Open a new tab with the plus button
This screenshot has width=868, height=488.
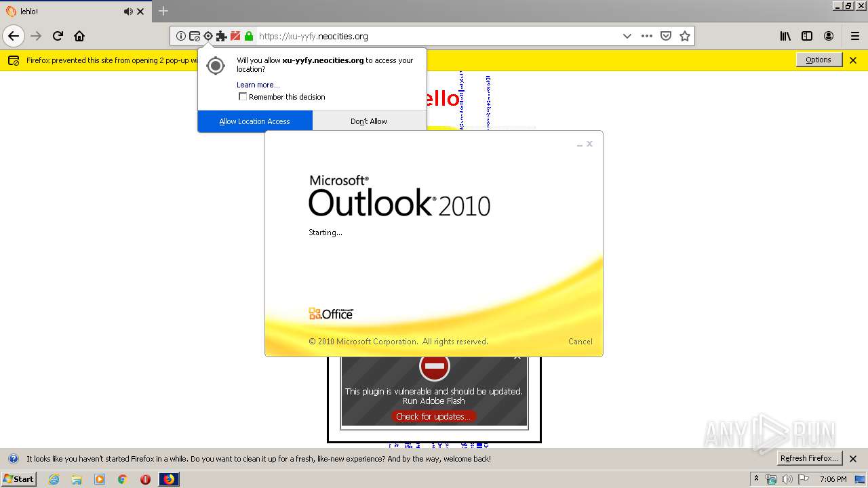163,11
